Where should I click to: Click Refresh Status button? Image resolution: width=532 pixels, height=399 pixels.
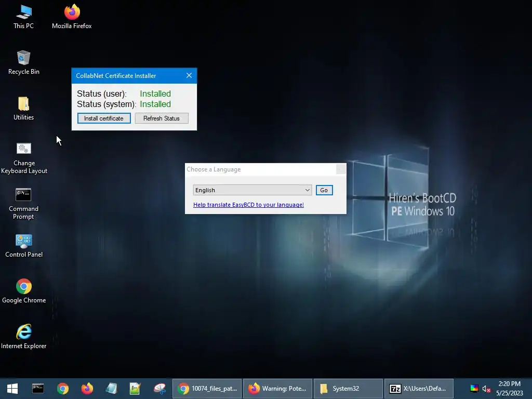click(x=162, y=118)
